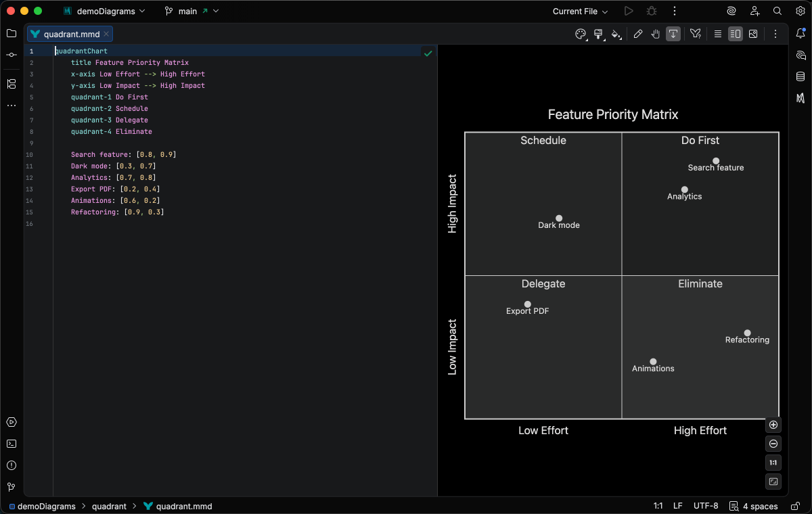The width and height of the screenshot is (812, 514).
Task: Open the Settings gear in the title bar
Action: pos(800,11)
